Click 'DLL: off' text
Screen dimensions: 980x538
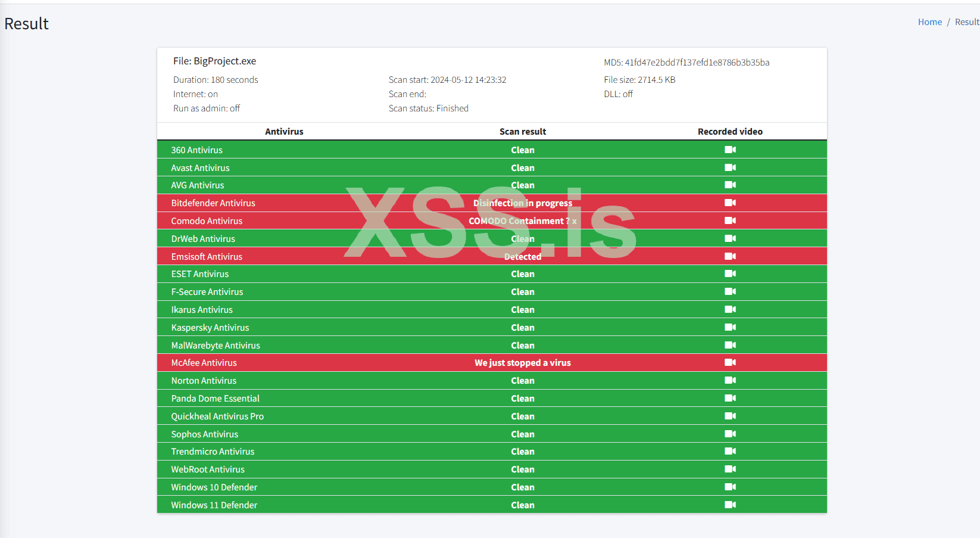(618, 94)
